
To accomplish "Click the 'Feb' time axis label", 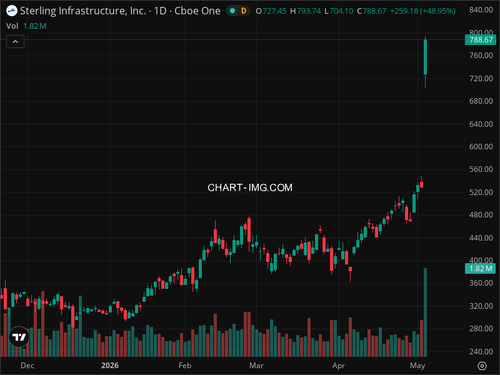I will click(x=185, y=366).
